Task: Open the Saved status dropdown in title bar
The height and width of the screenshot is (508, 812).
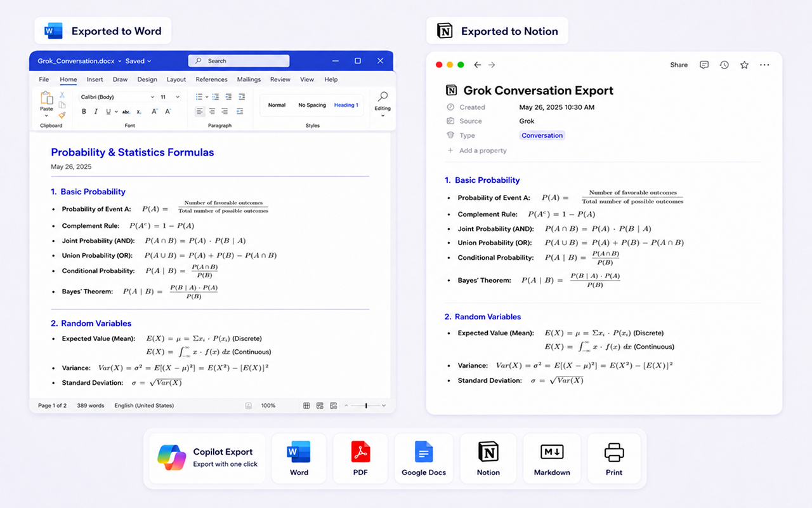Action: point(138,61)
